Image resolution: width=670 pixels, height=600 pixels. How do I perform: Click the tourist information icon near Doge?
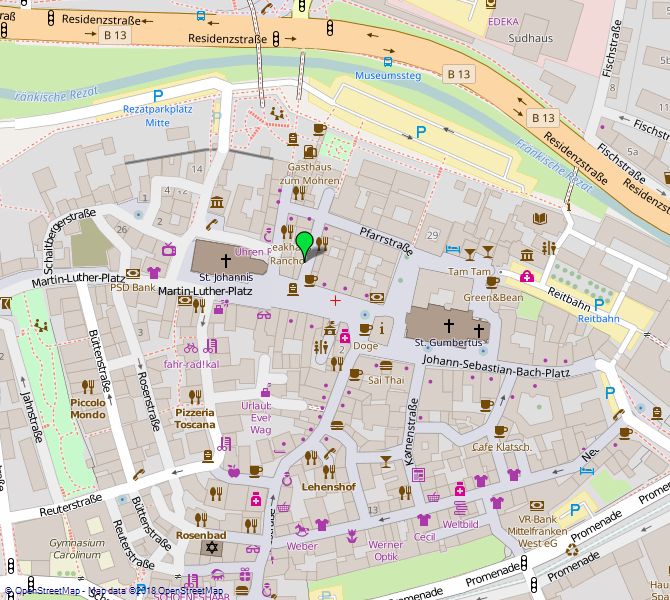coord(383,327)
